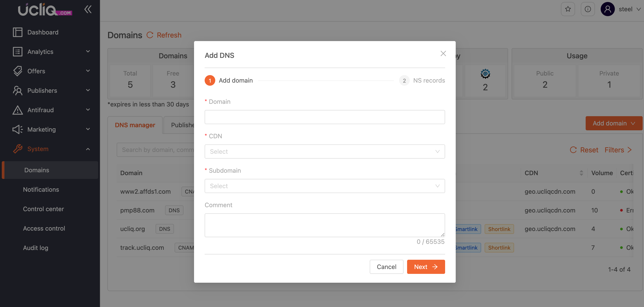This screenshot has width=644, height=307.
Task: Collapse the sidebar with double-chevron icon
Action: pyautogui.click(x=88, y=9)
